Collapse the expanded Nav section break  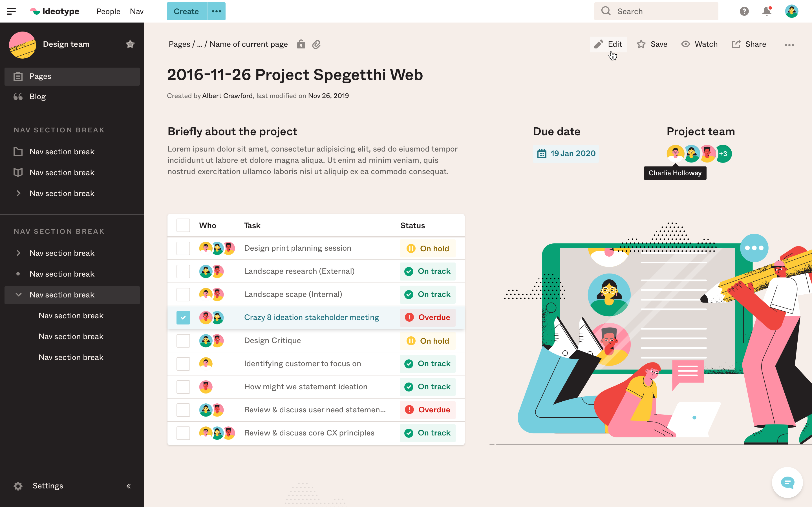pyautogui.click(x=18, y=295)
